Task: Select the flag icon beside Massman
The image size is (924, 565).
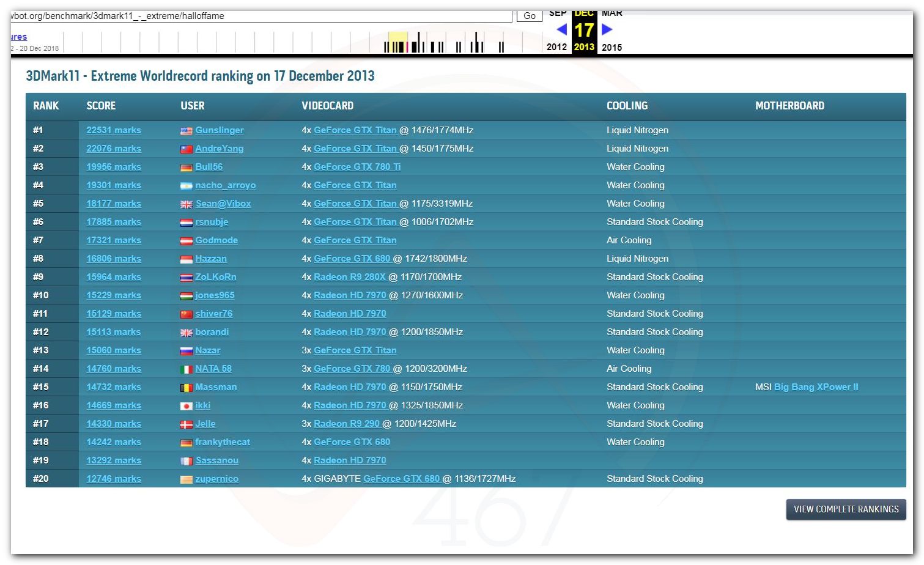Action: tap(187, 388)
